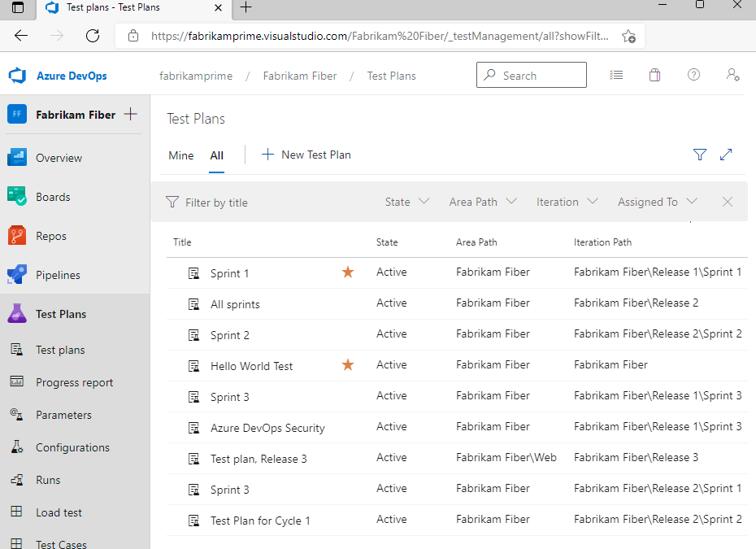Click the browser address bar URL

(380, 36)
